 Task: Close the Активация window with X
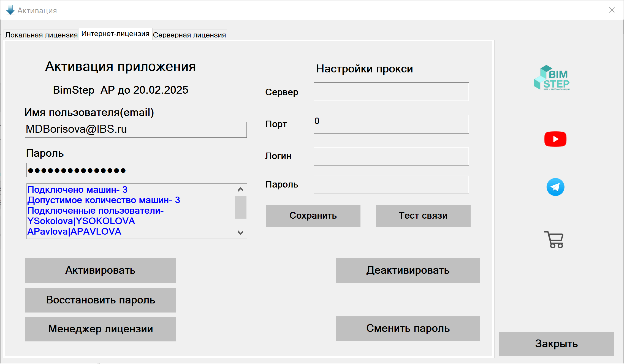coord(612,10)
